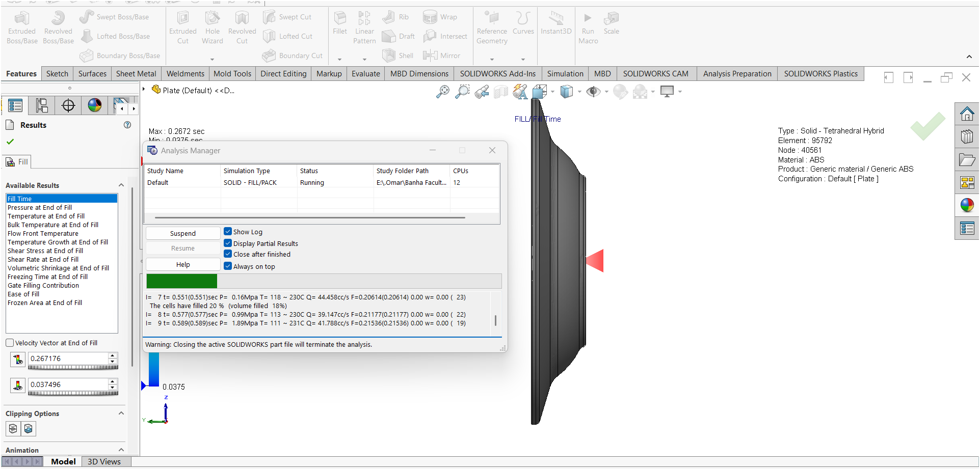Viewport: 980px width, 470px height.
Task: Open the SOLIDWORKS Plastics tab
Action: pyautogui.click(x=820, y=74)
